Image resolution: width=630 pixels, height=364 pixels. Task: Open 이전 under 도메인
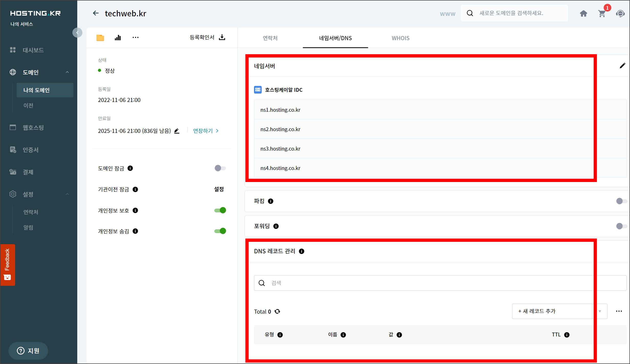pos(28,105)
